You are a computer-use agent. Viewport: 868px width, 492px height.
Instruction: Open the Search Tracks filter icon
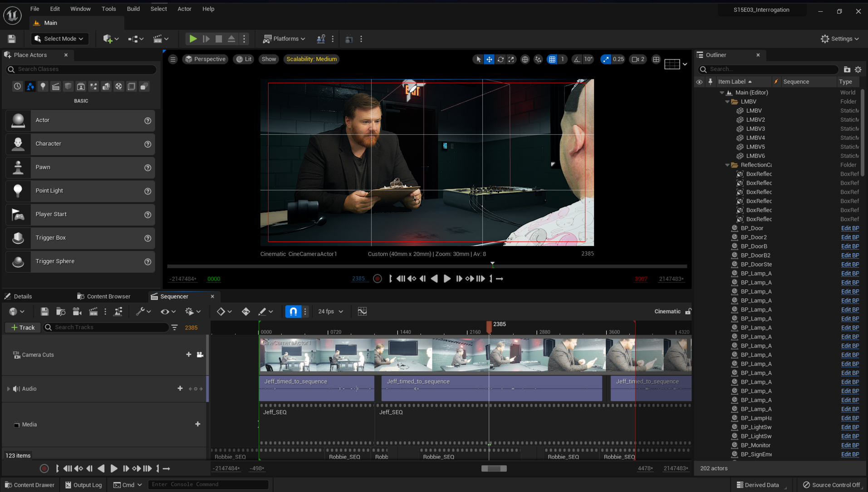click(174, 327)
